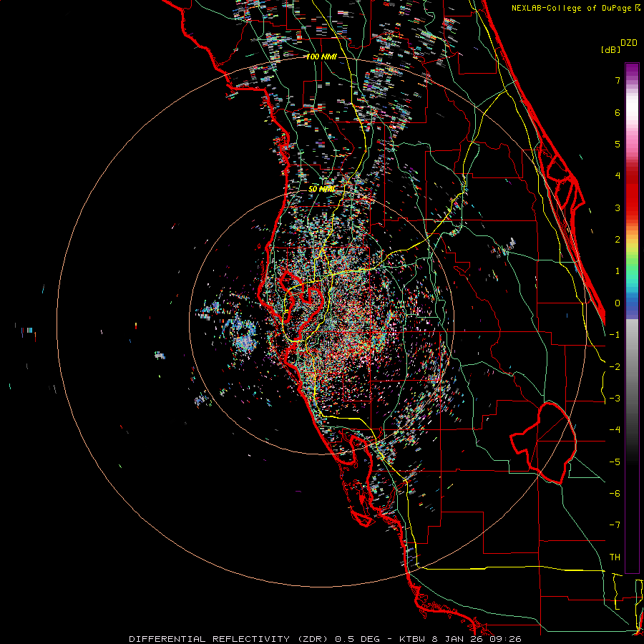Click the 2 value on color scale
Image resolution: width=644 pixels, height=644 pixels.
tap(618, 240)
